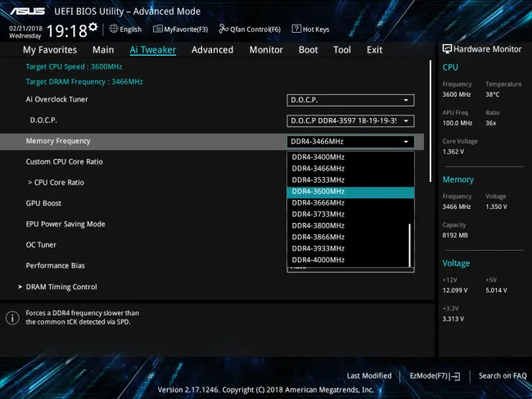Open the Hot Keys list
This screenshot has width=532, height=399.
pyautogui.click(x=316, y=29)
